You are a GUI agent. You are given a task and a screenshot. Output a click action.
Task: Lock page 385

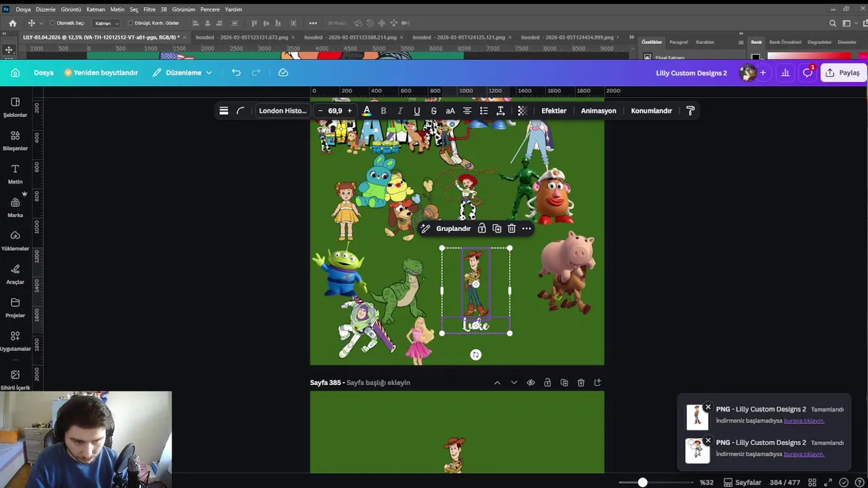547,383
